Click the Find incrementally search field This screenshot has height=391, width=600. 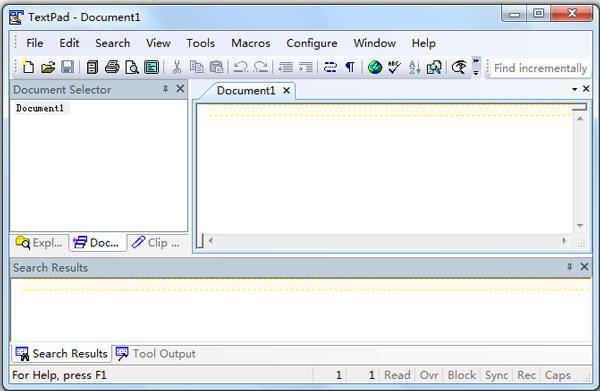click(x=540, y=68)
